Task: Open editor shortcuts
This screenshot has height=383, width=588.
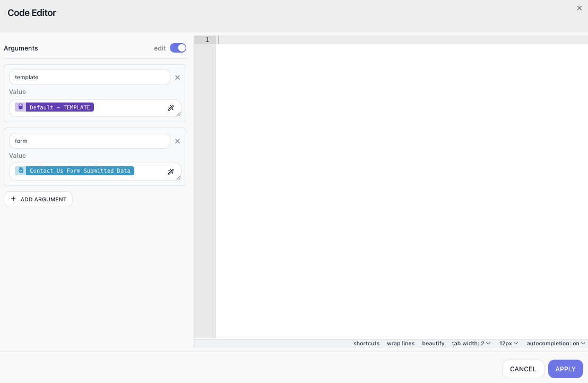Action: [x=366, y=343]
